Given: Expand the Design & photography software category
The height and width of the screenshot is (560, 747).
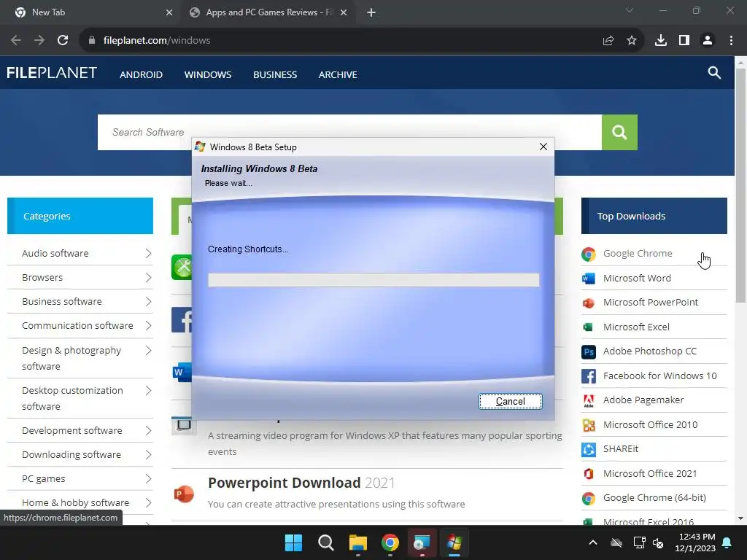Looking at the screenshot, I should [148, 351].
